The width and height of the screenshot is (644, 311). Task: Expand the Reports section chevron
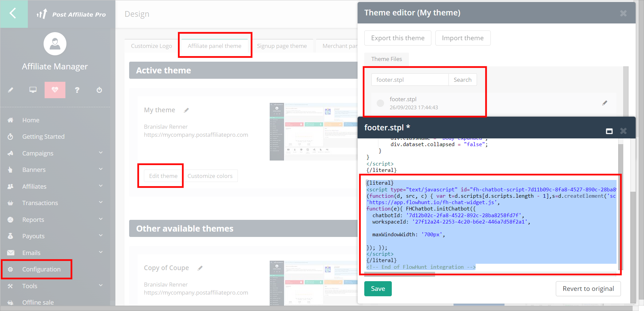[101, 219]
